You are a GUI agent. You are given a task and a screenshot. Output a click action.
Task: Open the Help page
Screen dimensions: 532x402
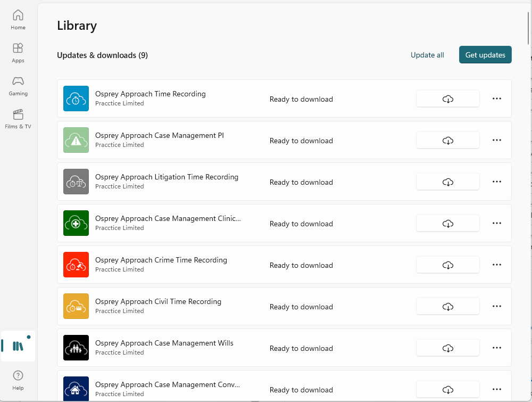tap(18, 380)
